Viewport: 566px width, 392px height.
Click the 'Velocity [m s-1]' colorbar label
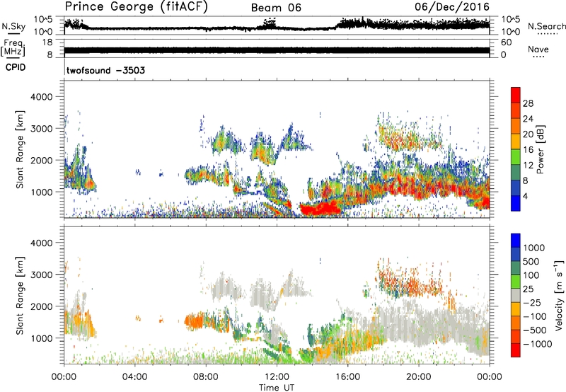(x=559, y=295)
